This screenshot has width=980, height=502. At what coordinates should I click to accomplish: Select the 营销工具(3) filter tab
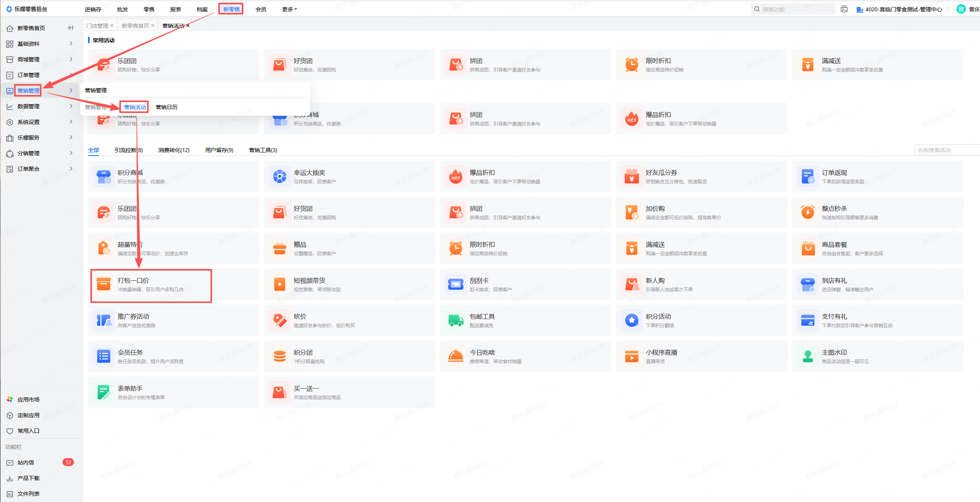(263, 150)
